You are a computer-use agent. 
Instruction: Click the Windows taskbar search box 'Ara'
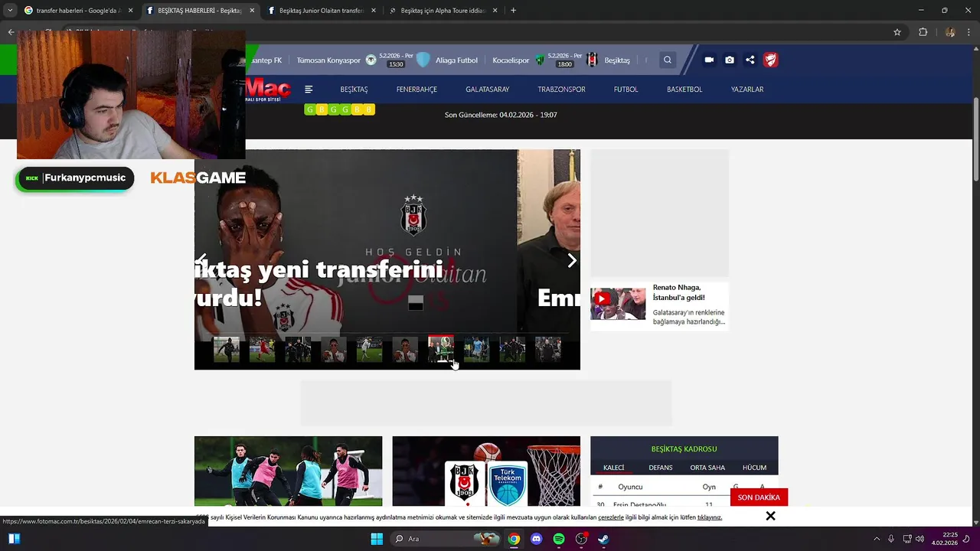[444, 539]
